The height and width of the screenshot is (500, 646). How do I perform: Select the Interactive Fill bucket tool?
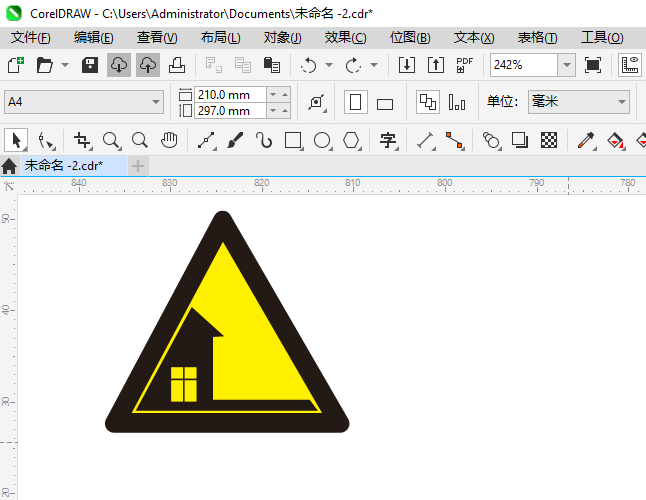[615, 140]
